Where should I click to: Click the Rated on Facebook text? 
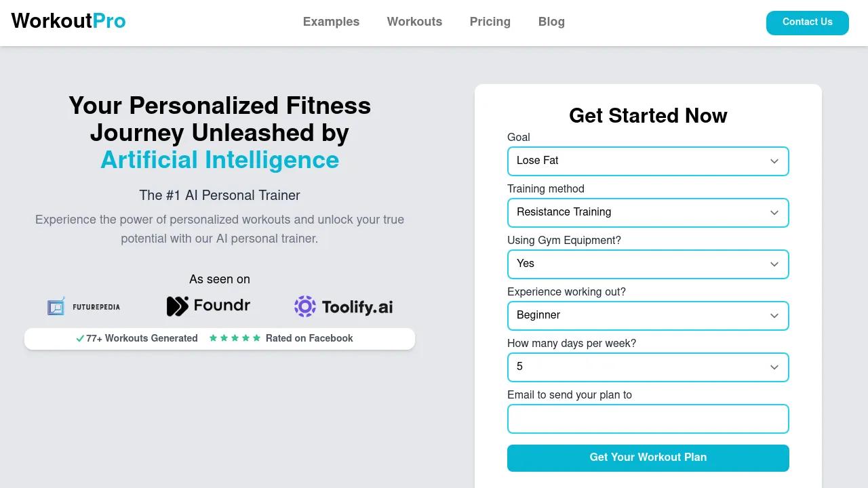[x=309, y=338]
